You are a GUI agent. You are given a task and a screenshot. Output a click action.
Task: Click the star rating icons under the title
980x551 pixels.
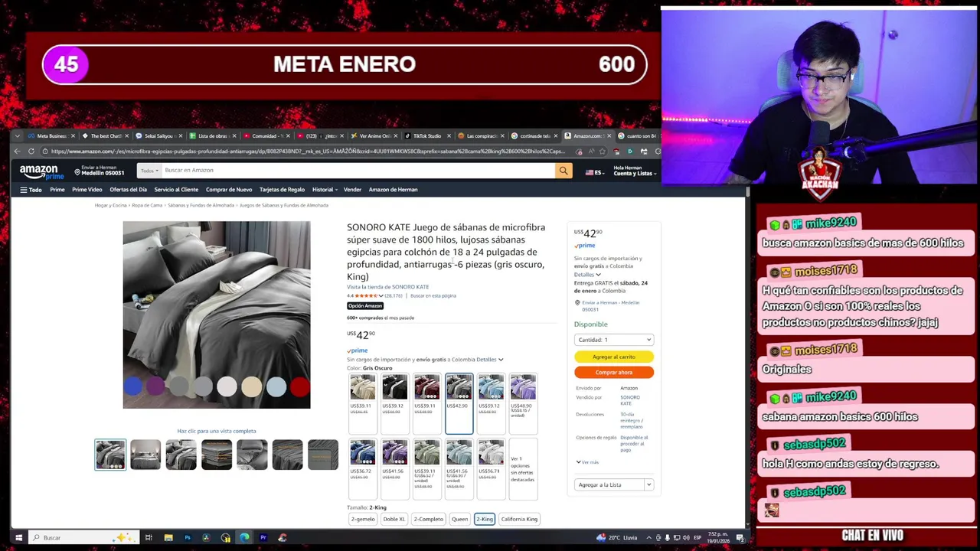(366, 295)
